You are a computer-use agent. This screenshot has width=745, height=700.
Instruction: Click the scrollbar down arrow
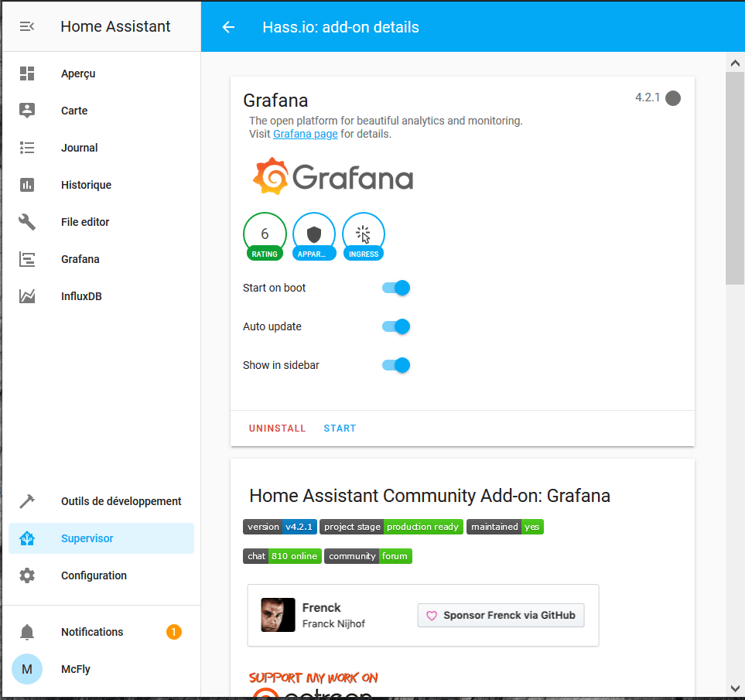pos(735,688)
